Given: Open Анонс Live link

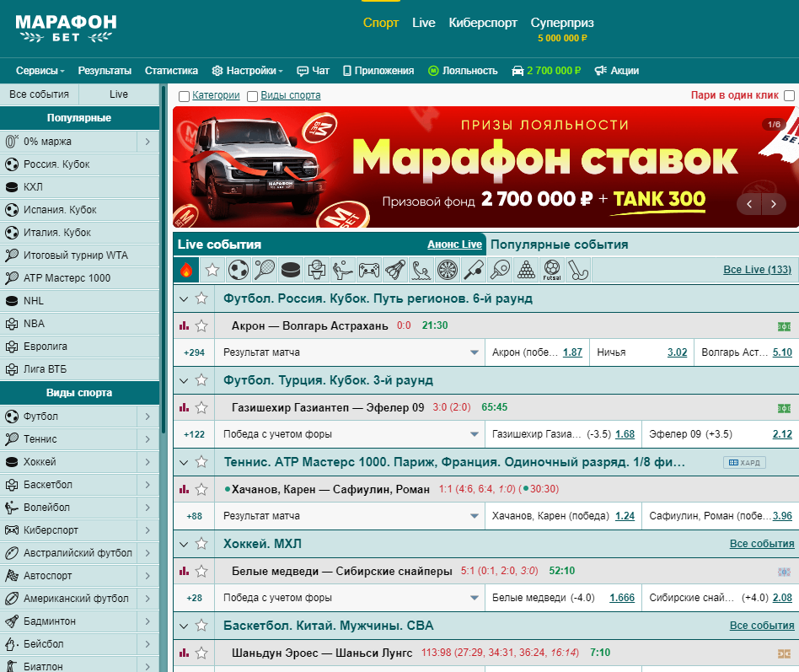Looking at the screenshot, I should pos(454,245).
